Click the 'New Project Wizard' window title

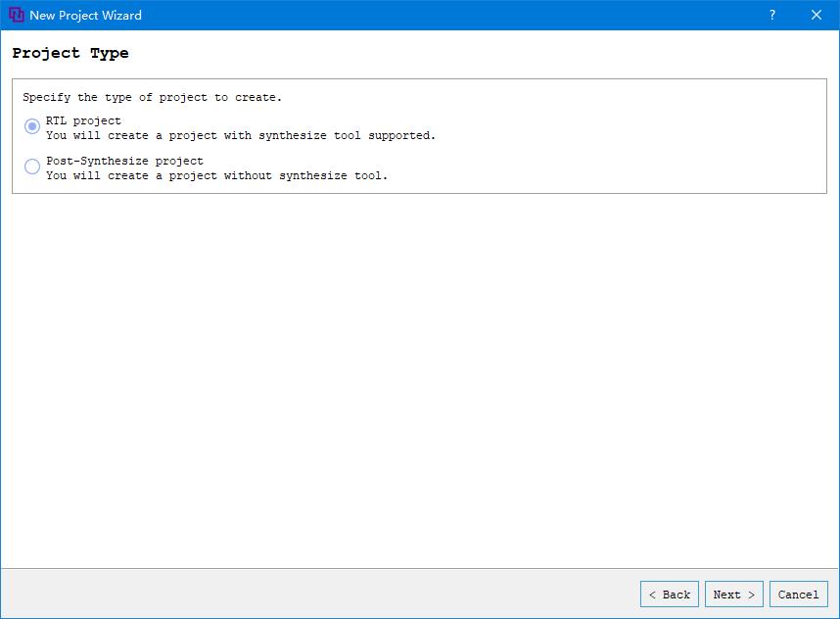[x=86, y=15]
